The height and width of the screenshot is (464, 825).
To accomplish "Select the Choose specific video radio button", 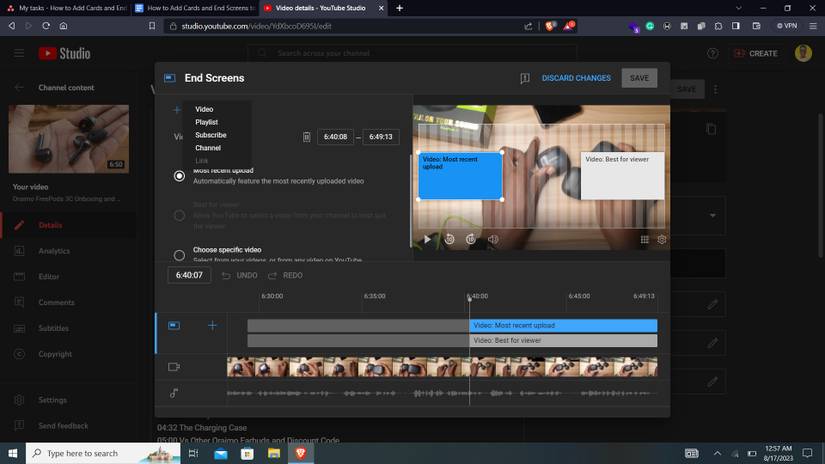I will coord(179,255).
